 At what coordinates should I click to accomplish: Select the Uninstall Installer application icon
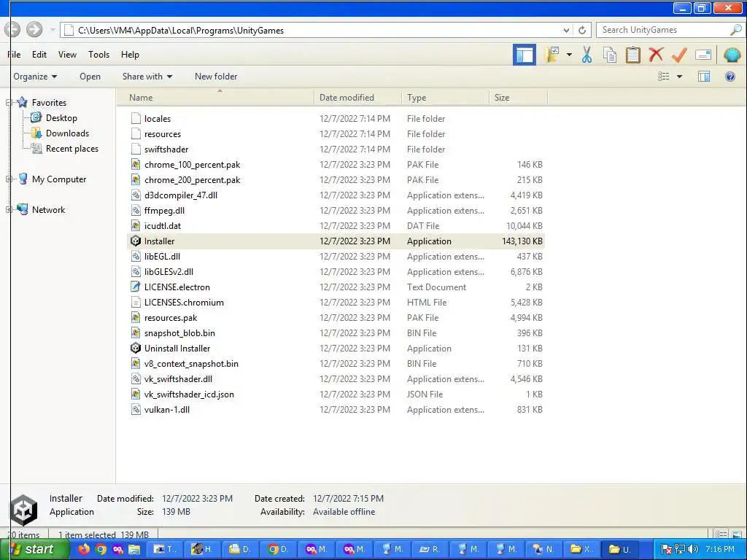coord(136,348)
